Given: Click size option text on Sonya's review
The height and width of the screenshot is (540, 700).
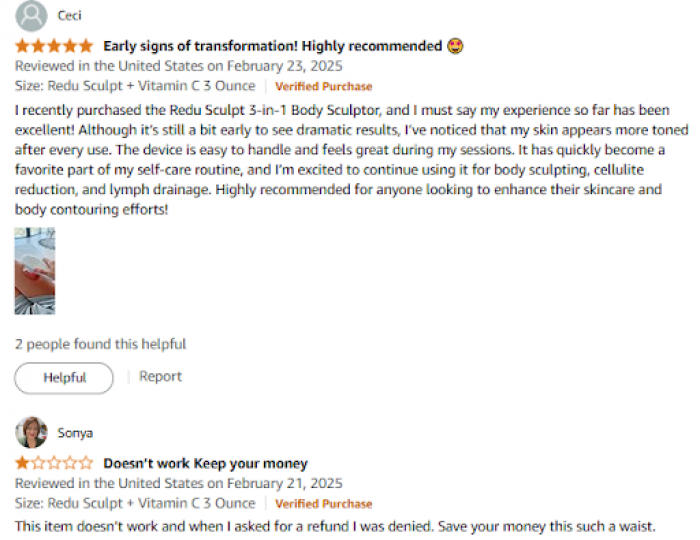Looking at the screenshot, I should coord(135,503).
